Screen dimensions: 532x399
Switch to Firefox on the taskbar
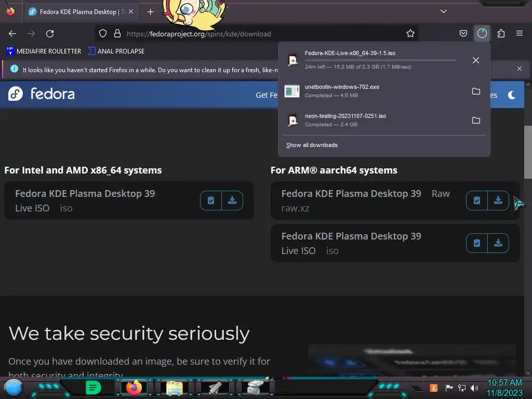134,388
